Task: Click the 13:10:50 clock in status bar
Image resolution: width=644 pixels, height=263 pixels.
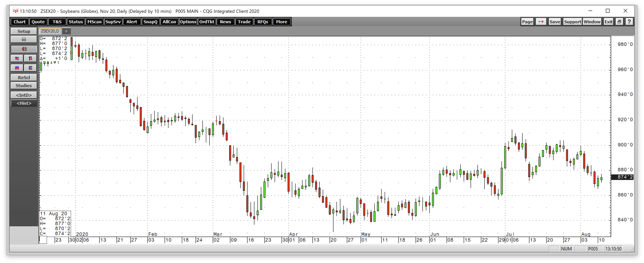Action: click(613, 248)
